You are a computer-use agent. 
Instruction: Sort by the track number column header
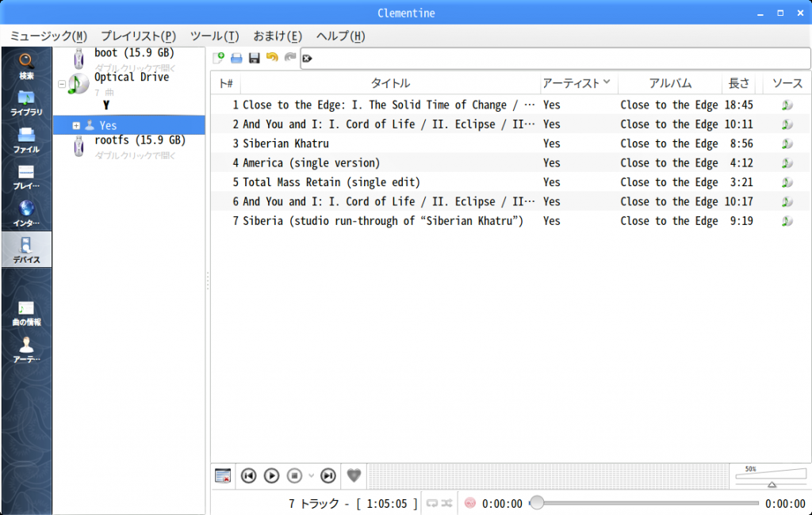click(x=226, y=83)
